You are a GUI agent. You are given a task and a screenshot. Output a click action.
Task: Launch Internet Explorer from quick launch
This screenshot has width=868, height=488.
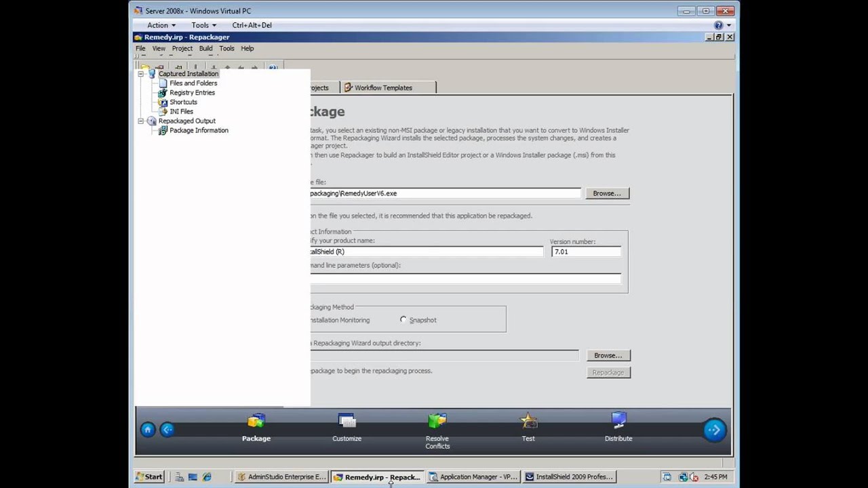(207, 477)
